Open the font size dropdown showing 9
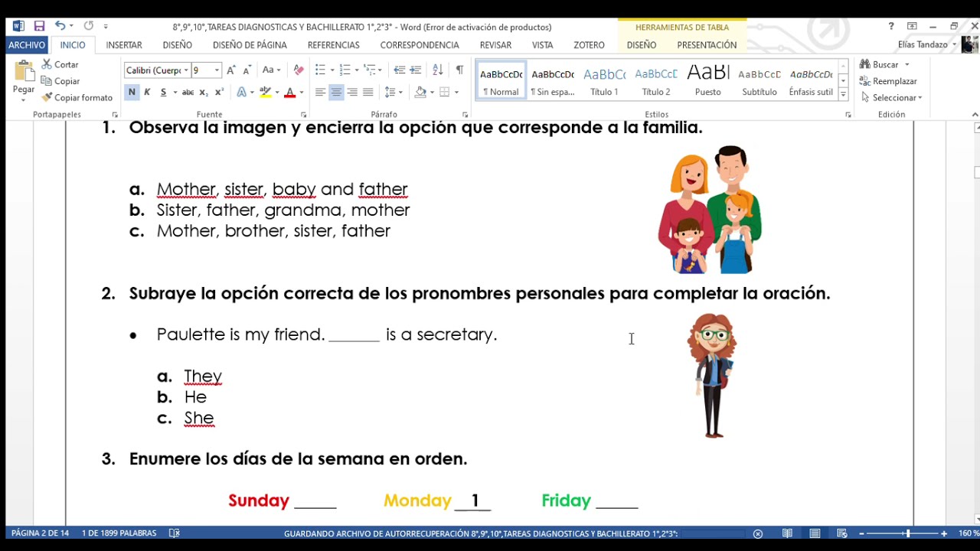Image resolution: width=980 pixels, height=551 pixels. [x=217, y=70]
